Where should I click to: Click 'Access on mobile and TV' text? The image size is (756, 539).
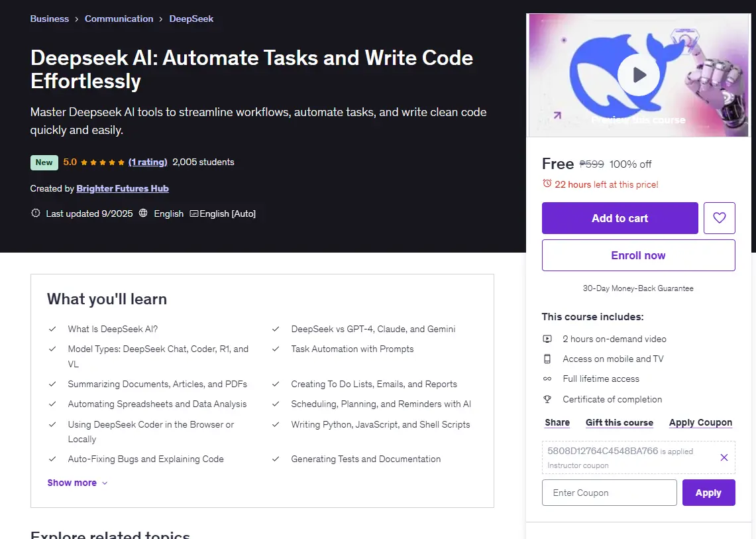[613, 359]
